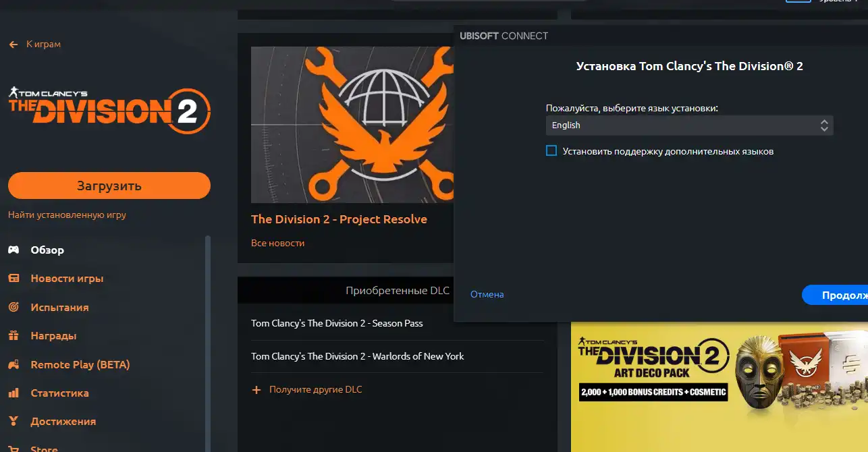This screenshot has height=452, width=868.
Task: Click the Приобретенные DLC header
Action: click(397, 291)
